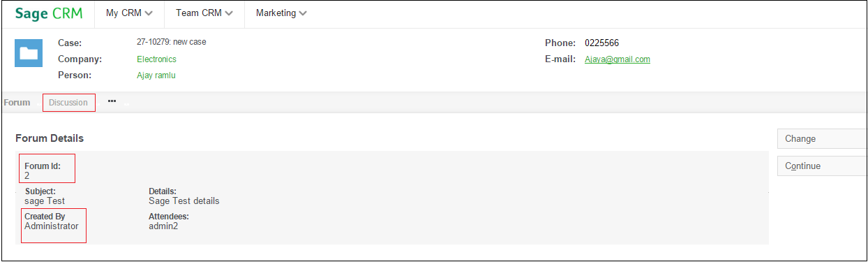This screenshot has height=262, width=868.
Task: Open the Marketing menu
Action: coord(281,13)
